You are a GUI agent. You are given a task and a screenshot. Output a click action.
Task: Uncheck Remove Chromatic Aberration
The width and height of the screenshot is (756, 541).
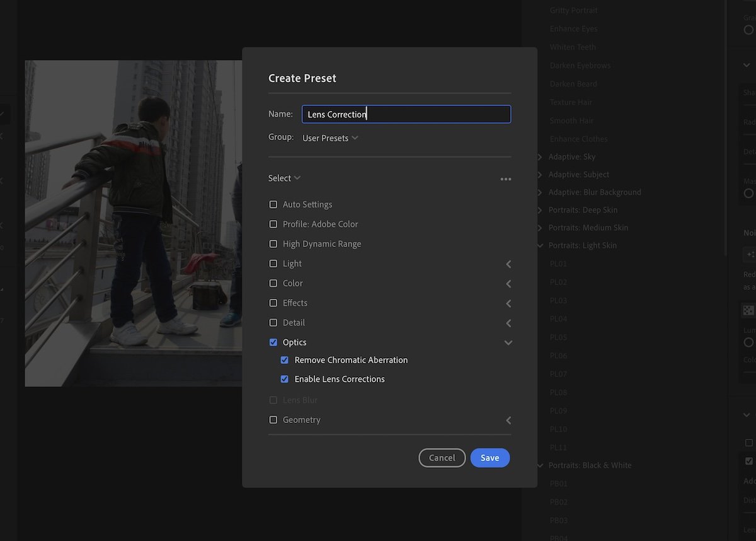tap(284, 359)
